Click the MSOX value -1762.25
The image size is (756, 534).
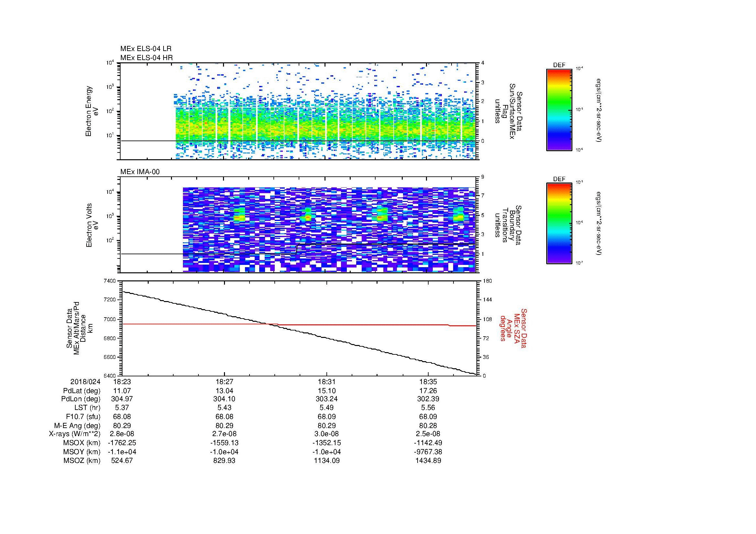[122, 443]
